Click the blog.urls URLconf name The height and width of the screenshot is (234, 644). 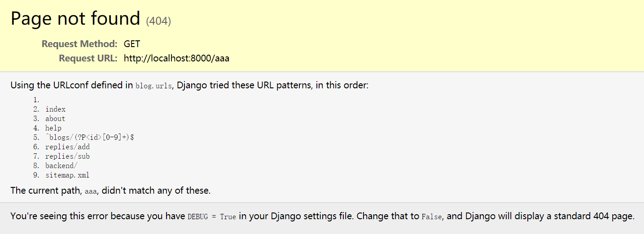153,86
